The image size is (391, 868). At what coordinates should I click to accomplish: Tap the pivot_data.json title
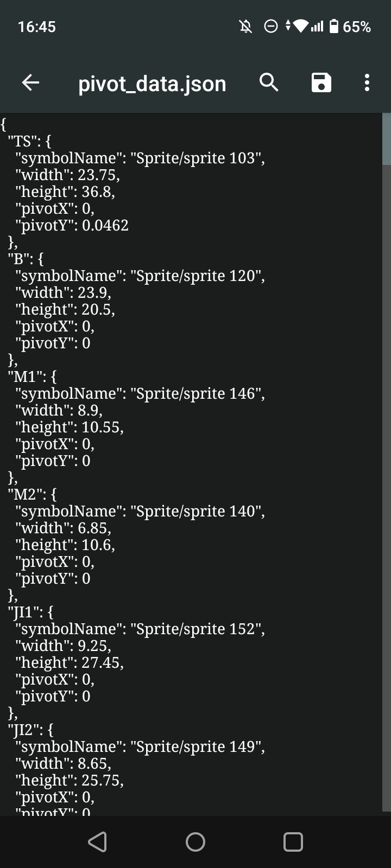tap(152, 84)
